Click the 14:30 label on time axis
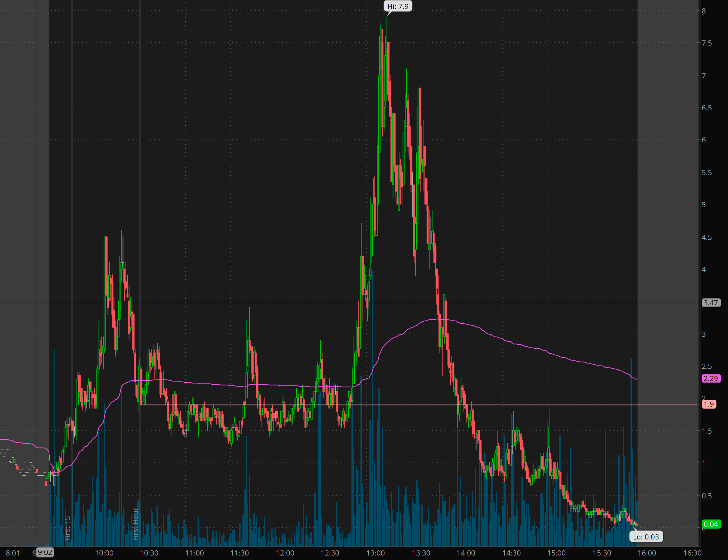Viewport: 728px width, 560px height. tap(511, 553)
